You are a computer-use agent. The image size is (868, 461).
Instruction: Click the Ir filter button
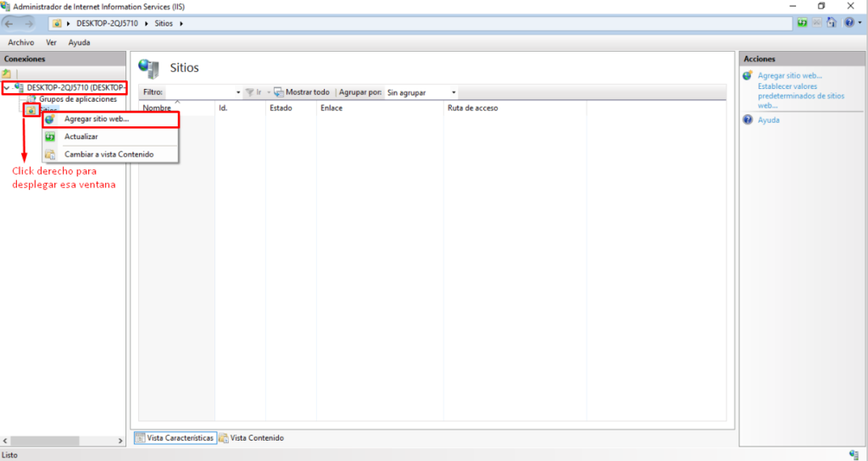click(x=253, y=92)
